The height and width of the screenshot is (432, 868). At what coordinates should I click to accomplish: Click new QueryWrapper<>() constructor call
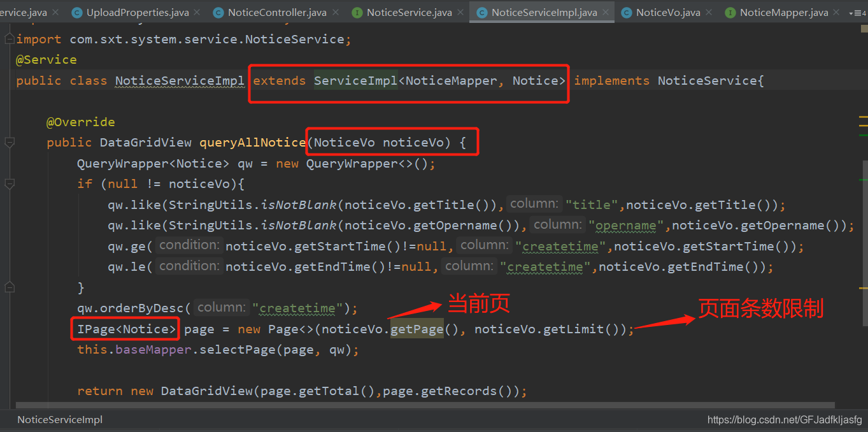[352, 164]
